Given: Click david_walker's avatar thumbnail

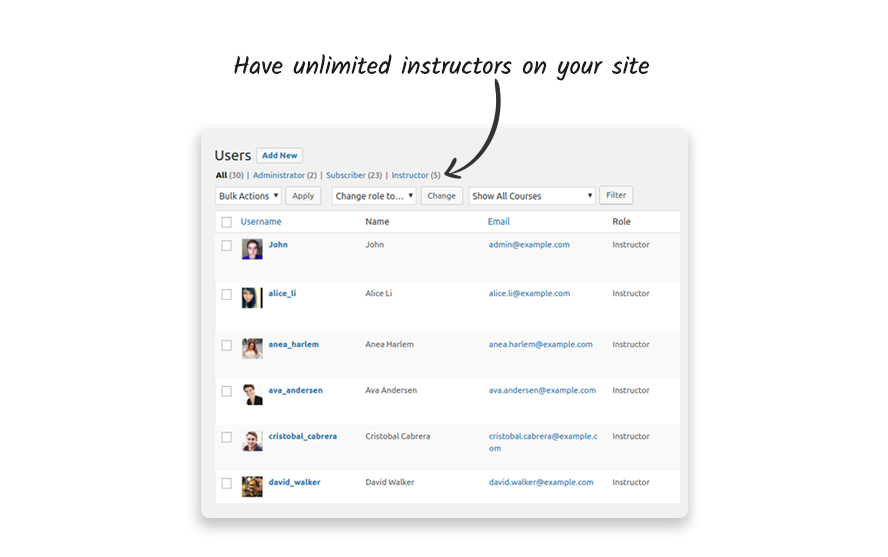Looking at the screenshot, I should [x=252, y=486].
